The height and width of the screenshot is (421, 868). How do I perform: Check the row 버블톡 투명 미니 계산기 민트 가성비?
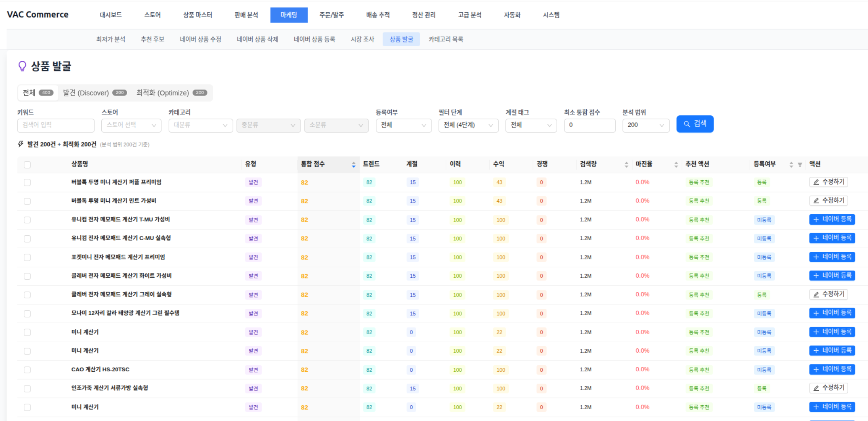point(27,201)
